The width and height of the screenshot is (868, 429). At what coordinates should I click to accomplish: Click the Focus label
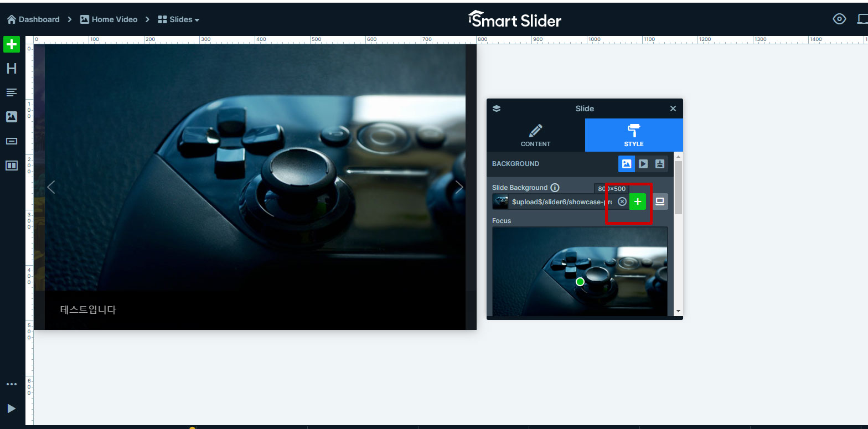click(502, 221)
